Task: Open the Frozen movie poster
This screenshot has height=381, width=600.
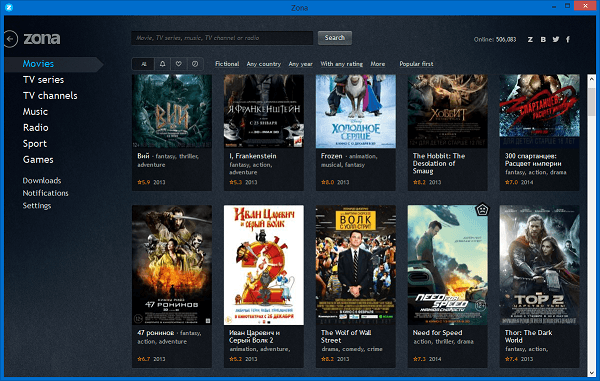Action: pyautogui.click(x=356, y=111)
